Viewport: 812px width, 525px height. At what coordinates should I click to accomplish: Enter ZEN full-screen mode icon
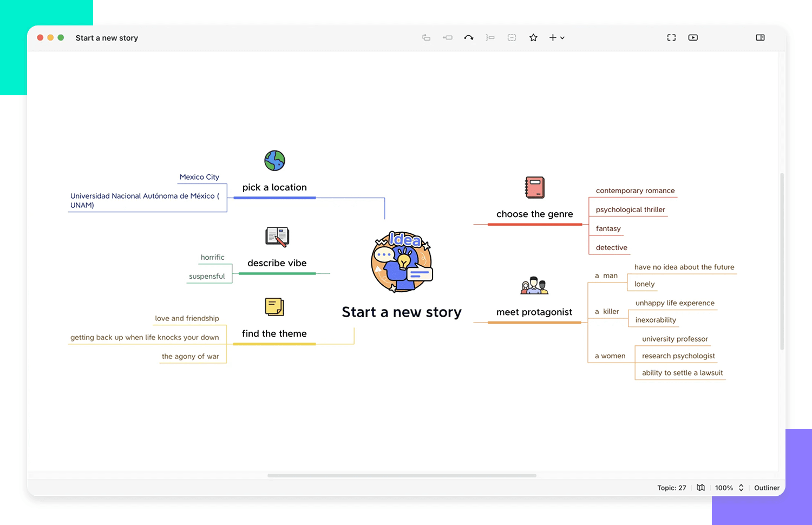pos(671,37)
